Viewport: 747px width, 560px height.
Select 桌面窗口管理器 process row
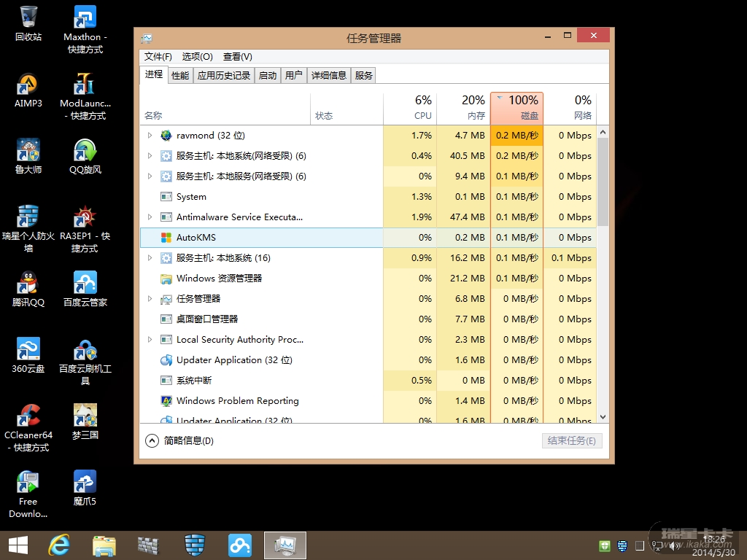[368, 319]
